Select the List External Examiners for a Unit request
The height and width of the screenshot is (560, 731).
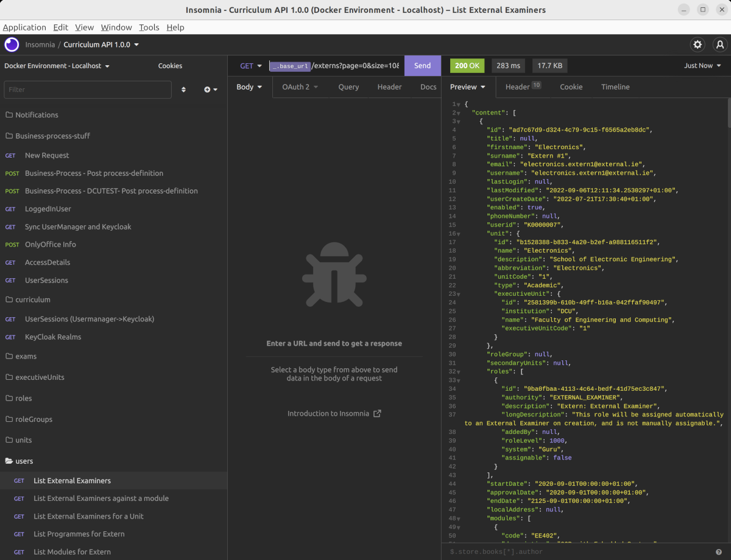click(x=88, y=516)
